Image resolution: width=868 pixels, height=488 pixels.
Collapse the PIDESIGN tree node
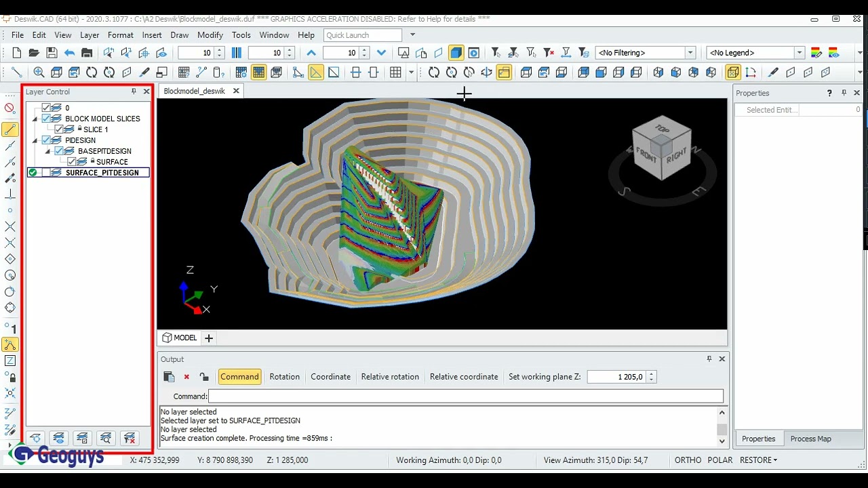click(35, 141)
